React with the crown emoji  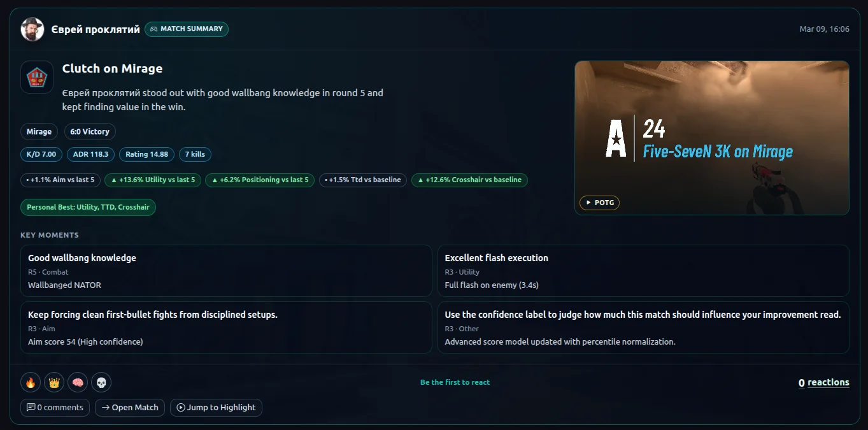click(54, 382)
